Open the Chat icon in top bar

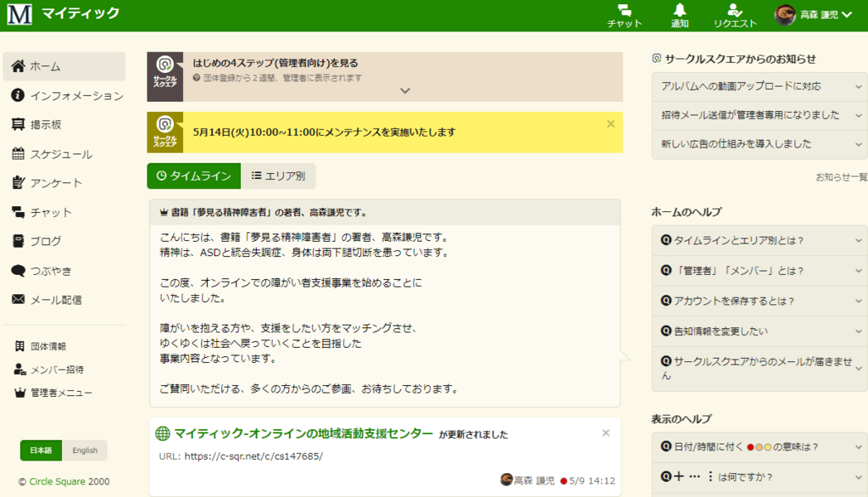(x=624, y=15)
